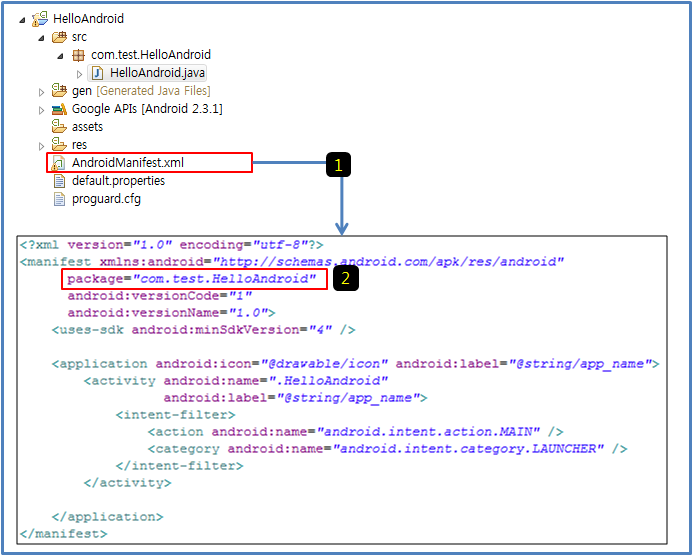Viewport: 693px width, 556px height.
Task: Select gen [Generated Java Files] entry
Action: [x=141, y=91]
